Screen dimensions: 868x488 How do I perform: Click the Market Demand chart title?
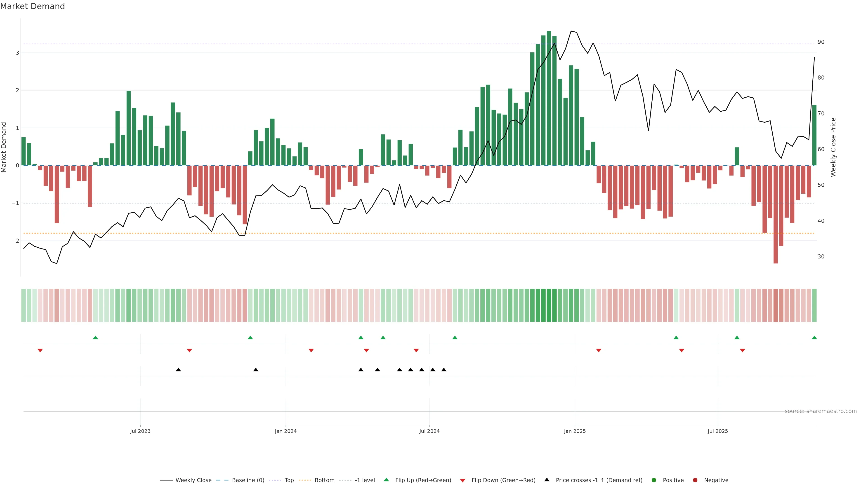(32, 6)
